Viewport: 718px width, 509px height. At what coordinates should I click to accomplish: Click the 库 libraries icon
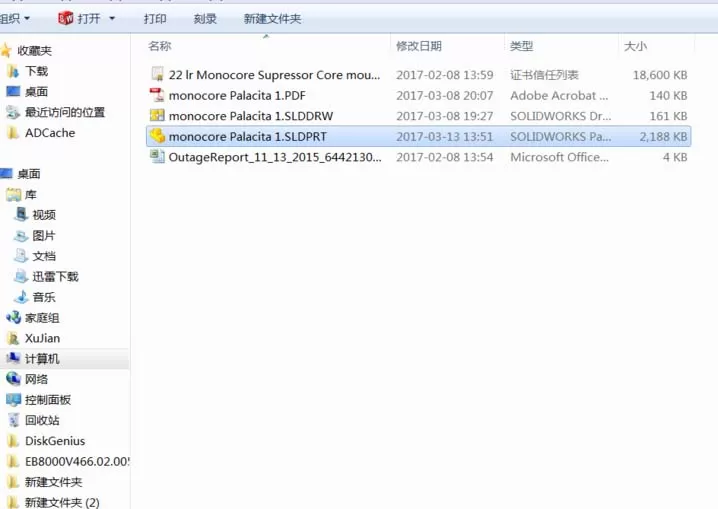pyautogui.click(x=13, y=195)
